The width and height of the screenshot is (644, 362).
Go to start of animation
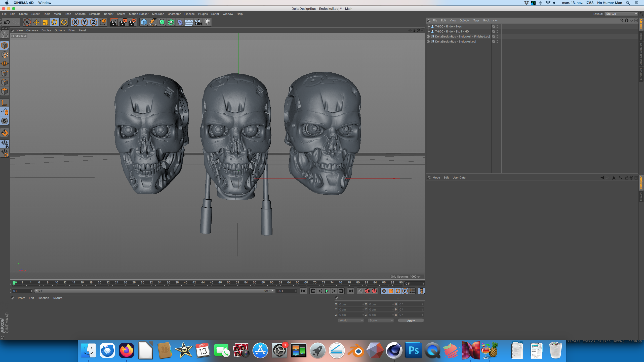303,291
